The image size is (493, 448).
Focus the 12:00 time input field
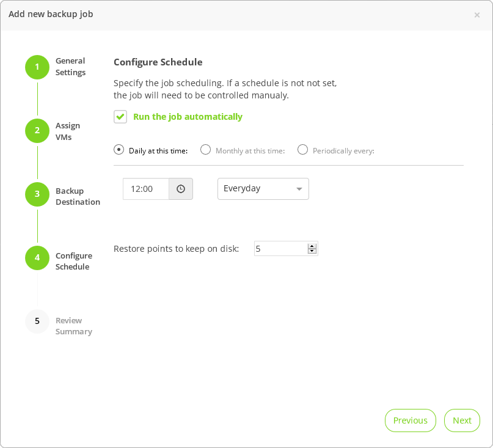pyautogui.click(x=146, y=189)
